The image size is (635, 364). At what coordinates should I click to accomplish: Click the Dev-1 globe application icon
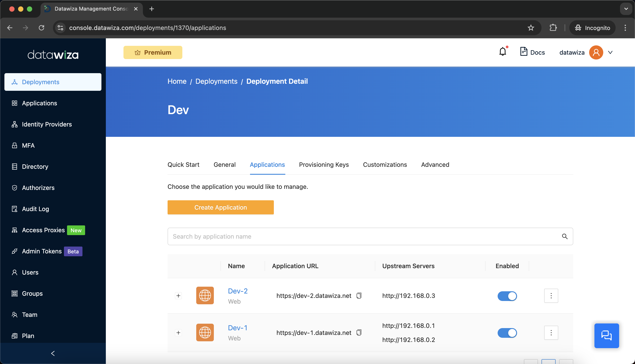(205, 332)
